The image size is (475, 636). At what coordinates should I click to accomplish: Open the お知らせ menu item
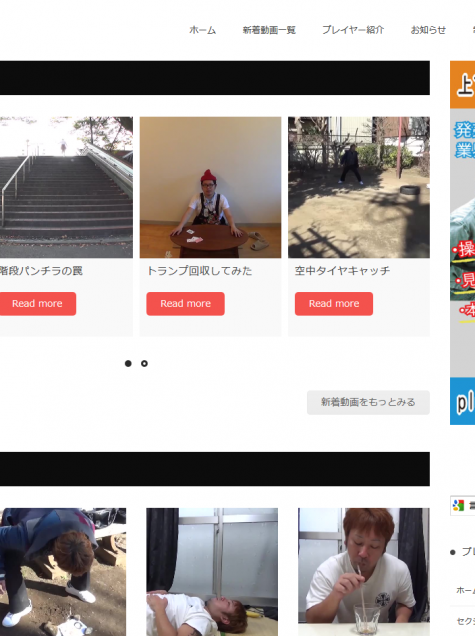428,30
